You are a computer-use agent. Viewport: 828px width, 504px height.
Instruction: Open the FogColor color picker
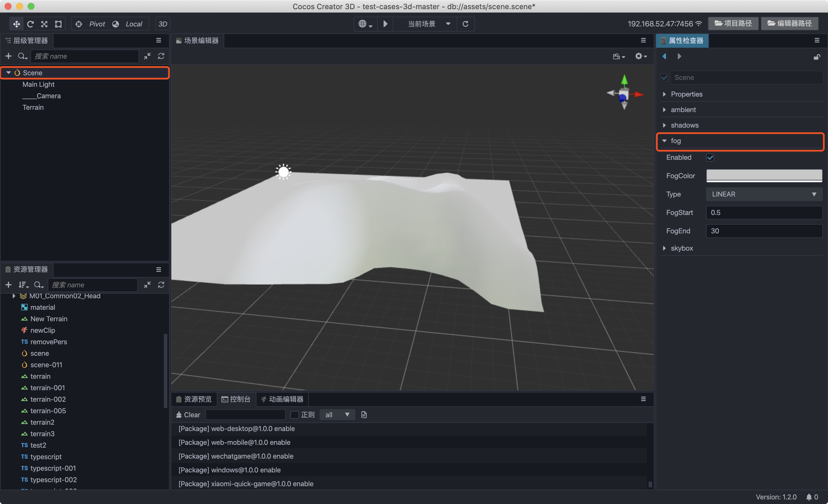764,176
